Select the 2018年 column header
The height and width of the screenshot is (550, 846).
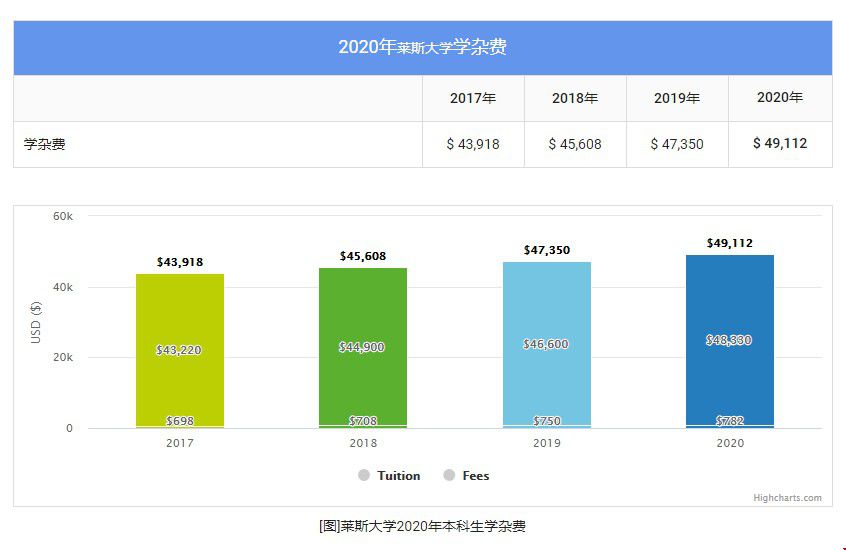[x=575, y=98]
